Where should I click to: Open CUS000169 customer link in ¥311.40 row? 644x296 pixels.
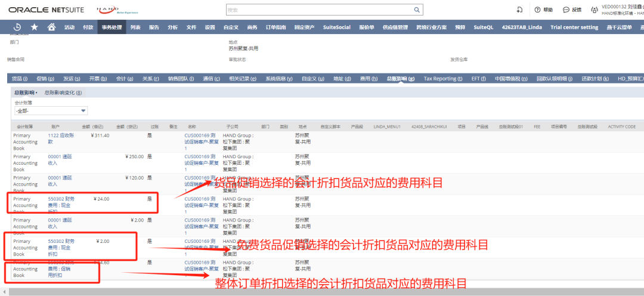tap(202, 142)
